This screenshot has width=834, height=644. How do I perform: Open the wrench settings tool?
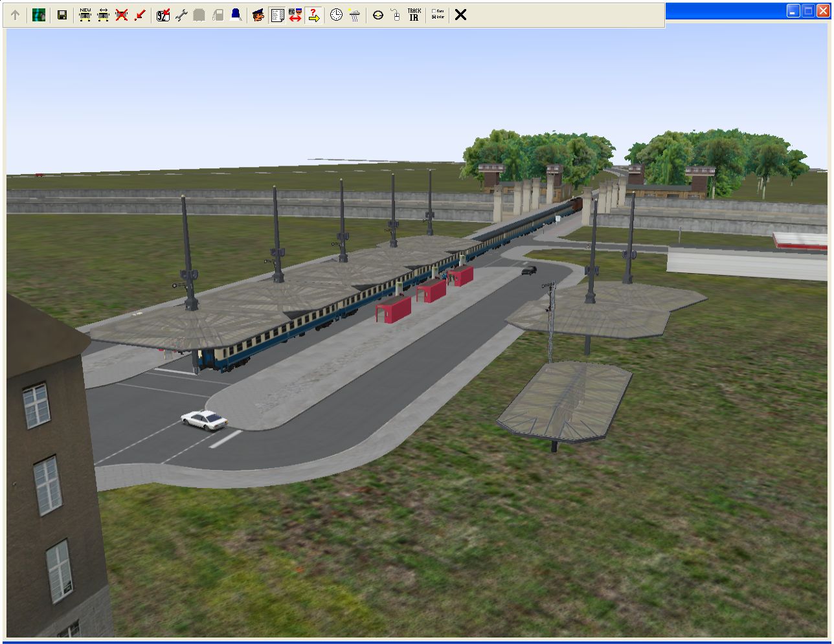coord(181,15)
